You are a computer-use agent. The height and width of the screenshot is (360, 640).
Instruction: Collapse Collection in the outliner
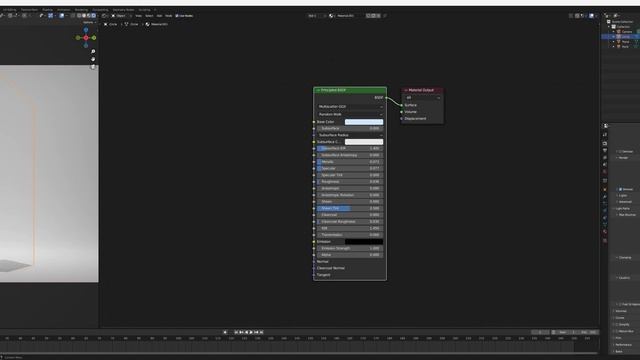pyautogui.click(x=609, y=27)
